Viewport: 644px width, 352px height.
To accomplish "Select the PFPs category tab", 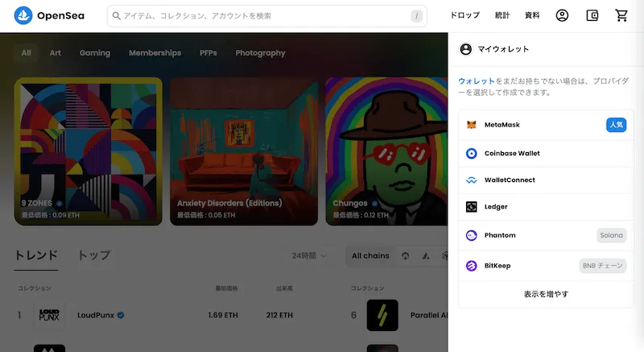I will (x=208, y=53).
